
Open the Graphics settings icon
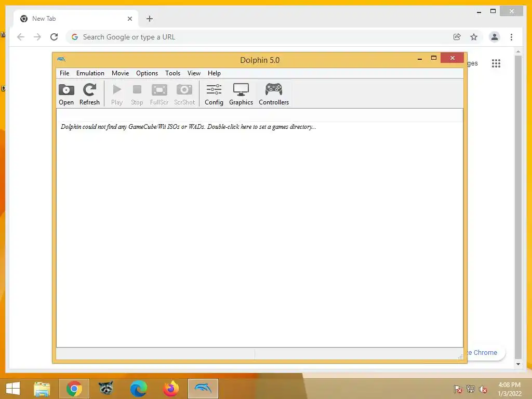coord(241,95)
